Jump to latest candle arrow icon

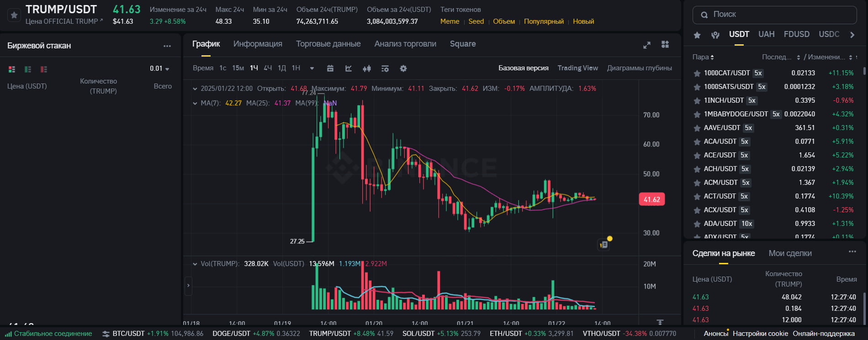click(x=660, y=322)
